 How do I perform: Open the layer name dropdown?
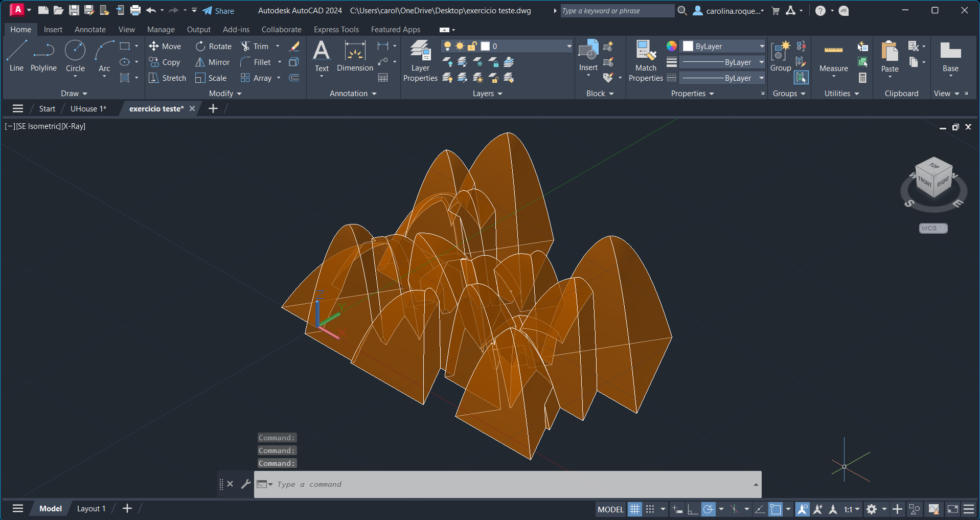[568, 47]
